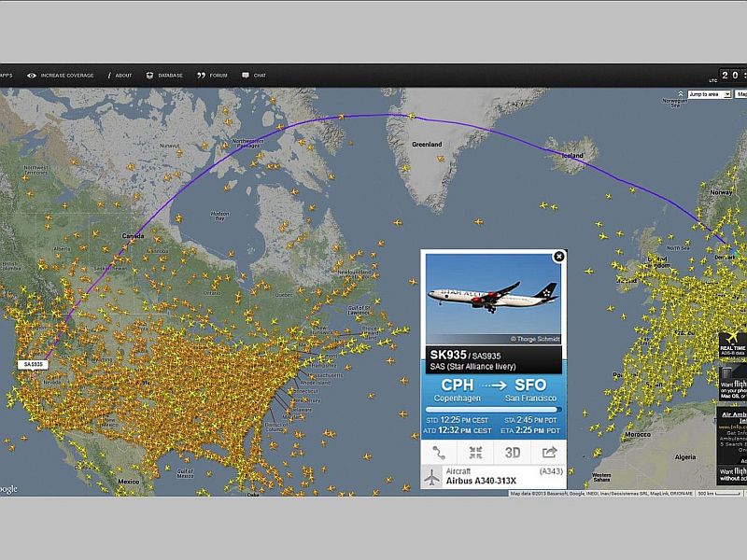This screenshot has width=747, height=560.
Task: Expand the Jump to area dropdown
Action: pos(709,94)
